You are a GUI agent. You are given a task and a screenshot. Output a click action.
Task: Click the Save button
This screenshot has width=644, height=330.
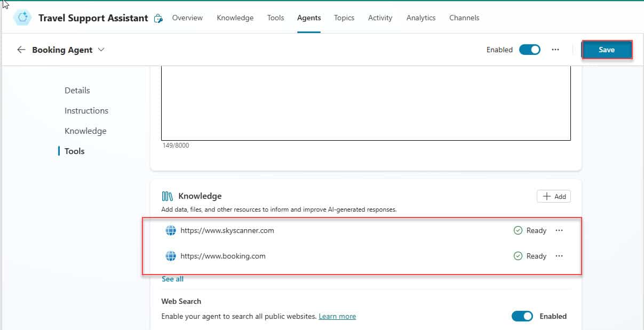[x=607, y=50]
